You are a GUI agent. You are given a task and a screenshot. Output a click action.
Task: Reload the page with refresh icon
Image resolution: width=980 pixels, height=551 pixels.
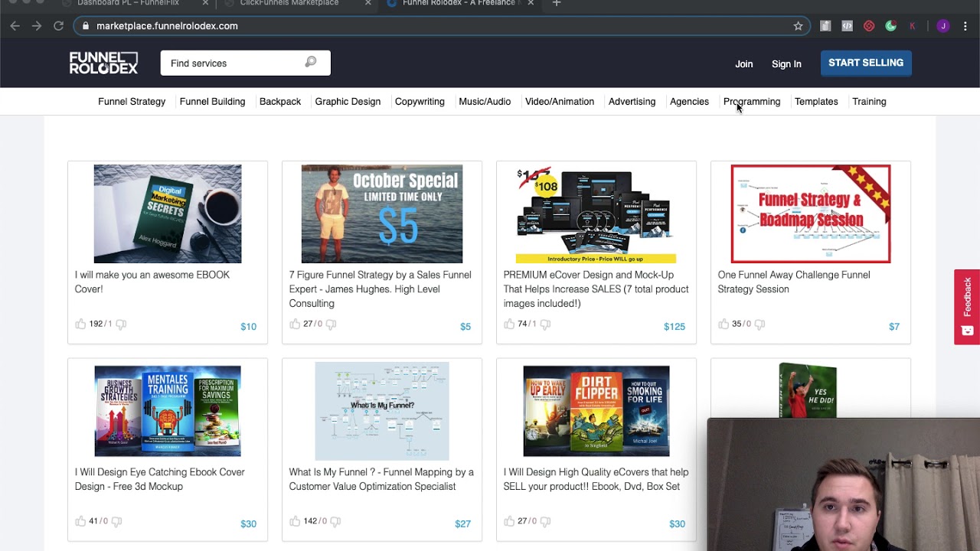point(58,26)
